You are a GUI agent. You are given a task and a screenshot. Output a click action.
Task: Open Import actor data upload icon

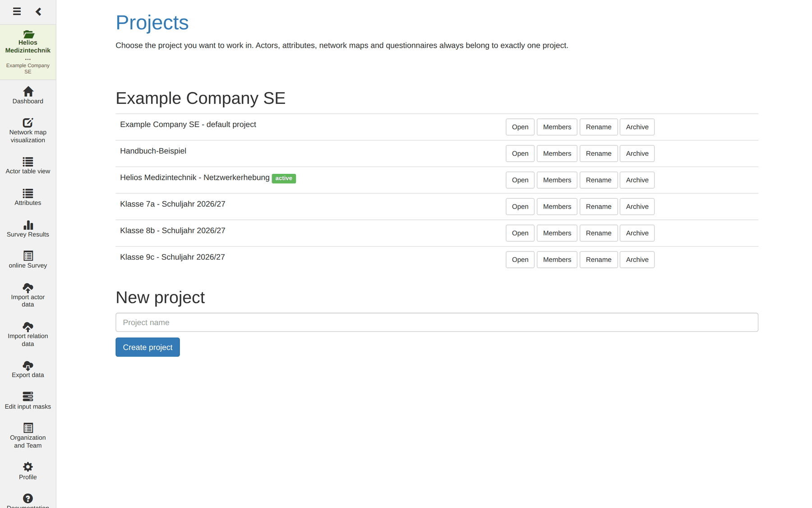[28, 288]
